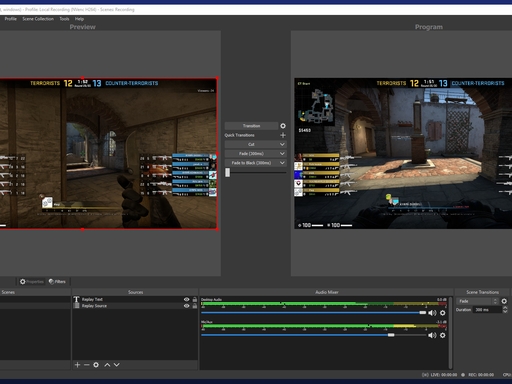The height and width of the screenshot is (384, 512).
Task: Click the LIVE: 00:00:00 status text
Action: click(x=444, y=375)
